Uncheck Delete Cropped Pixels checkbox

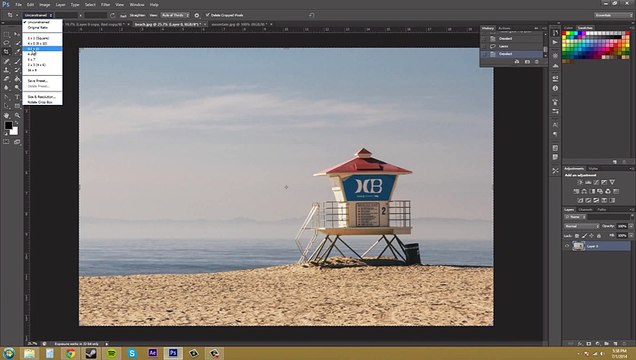208,15
